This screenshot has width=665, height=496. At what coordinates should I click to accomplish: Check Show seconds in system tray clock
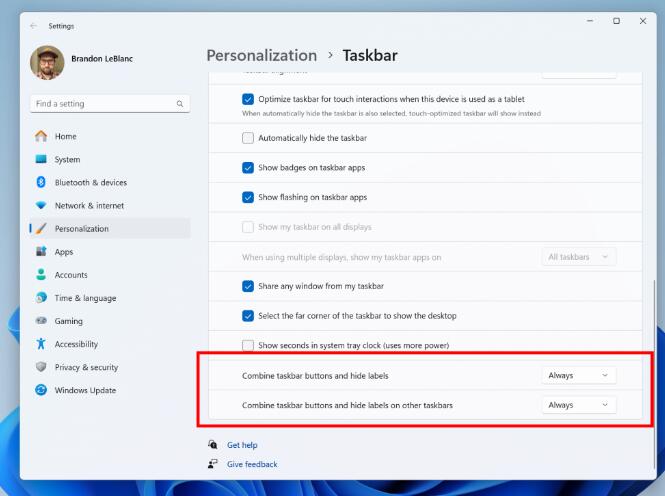tap(248, 345)
